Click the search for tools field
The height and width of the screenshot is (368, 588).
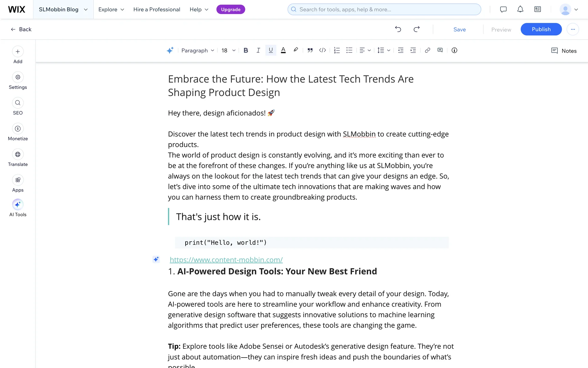384,10
